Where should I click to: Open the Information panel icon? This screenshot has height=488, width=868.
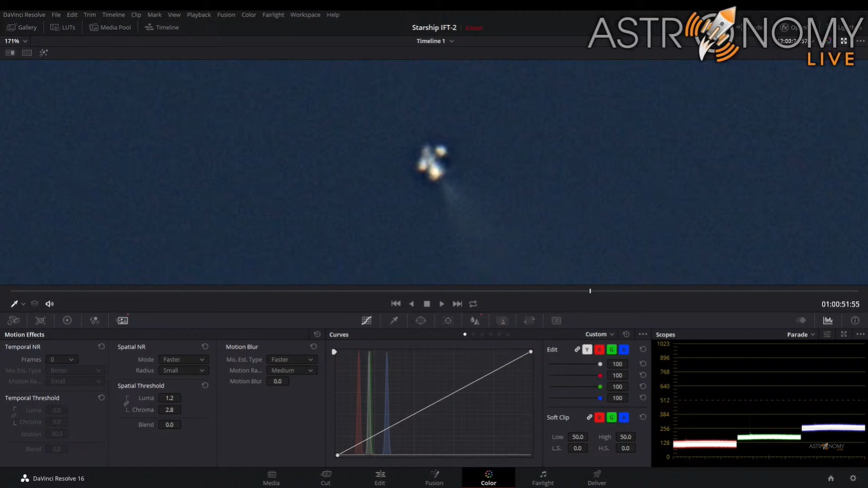pyautogui.click(x=855, y=321)
